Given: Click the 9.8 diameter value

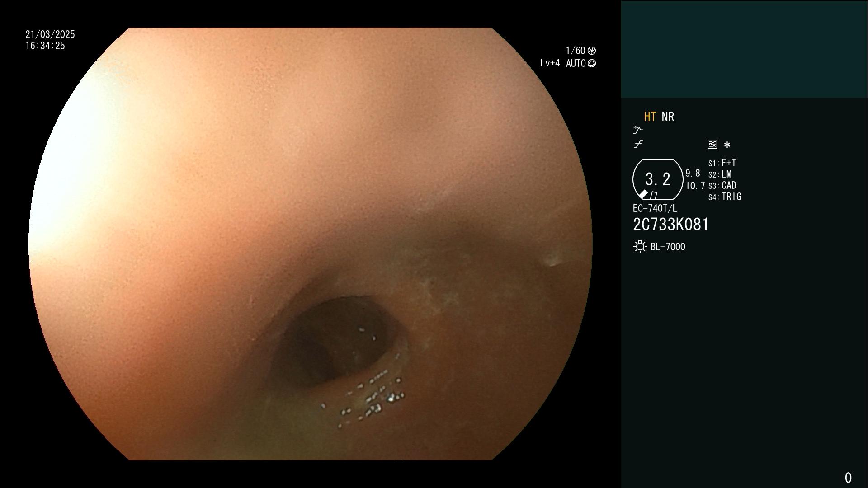Looking at the screenshot, I should 693,173.
